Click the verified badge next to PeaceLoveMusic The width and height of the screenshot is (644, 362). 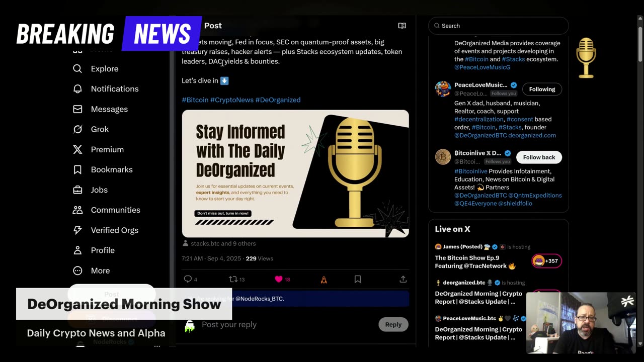pos(514,85)
